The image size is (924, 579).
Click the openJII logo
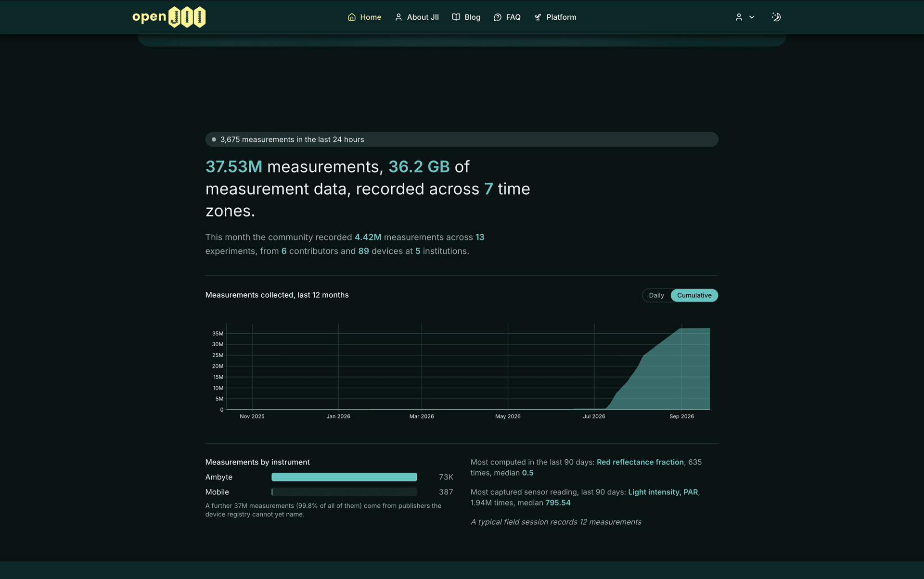(169, 17)
